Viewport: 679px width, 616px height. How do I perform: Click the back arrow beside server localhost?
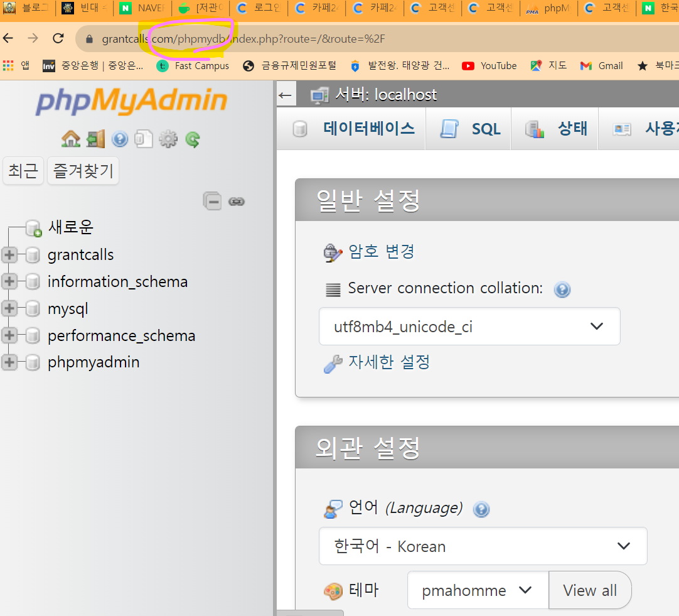pos(286,95)
